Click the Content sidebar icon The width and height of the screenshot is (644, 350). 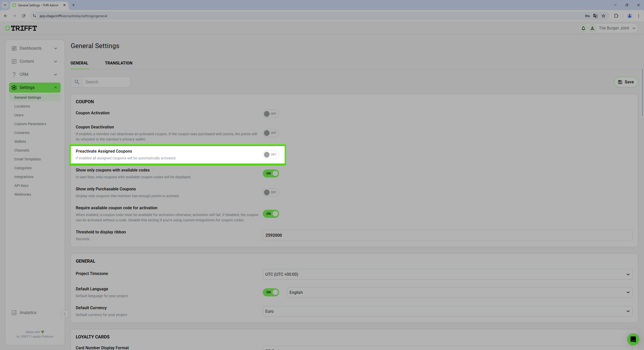14,61
